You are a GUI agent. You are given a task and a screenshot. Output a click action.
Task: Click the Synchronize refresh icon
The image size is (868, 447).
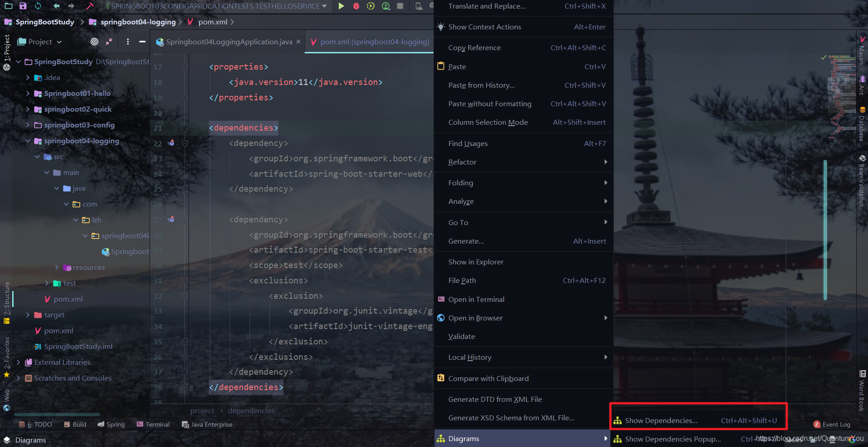click(x=38, y=6)
